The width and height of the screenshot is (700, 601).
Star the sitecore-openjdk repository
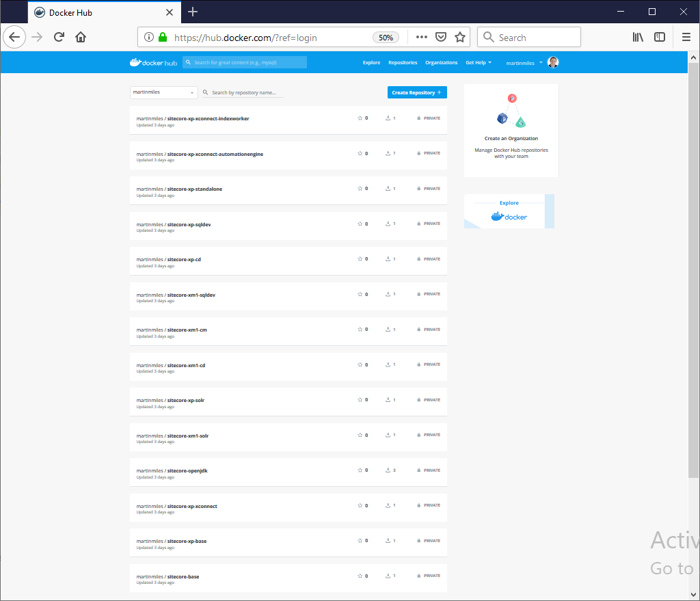pos(360,470)
